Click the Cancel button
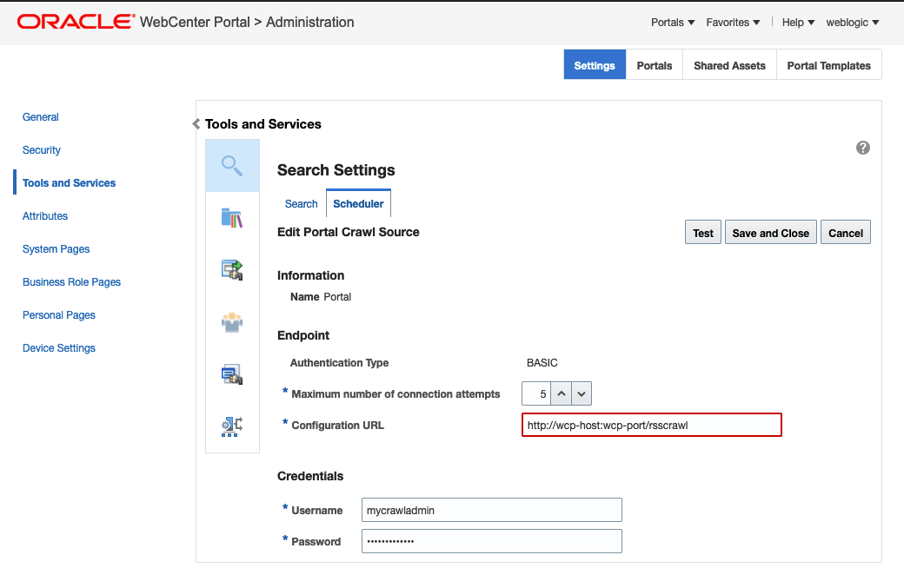The image size is (904, 588). [845, 233]
